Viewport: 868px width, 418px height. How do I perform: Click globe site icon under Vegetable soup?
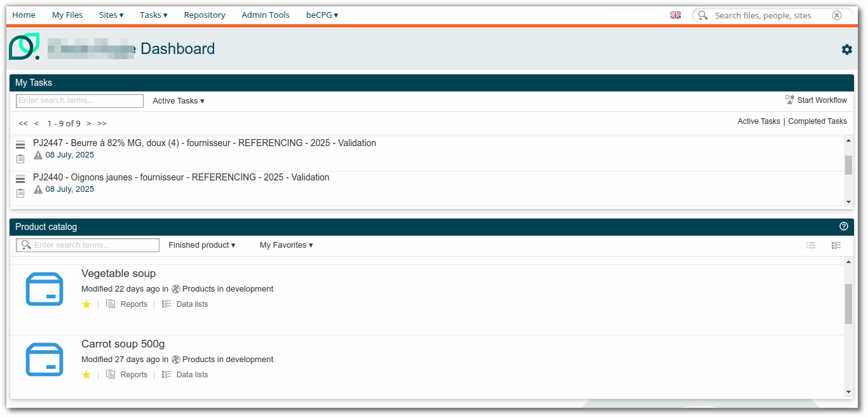(176, 289)
